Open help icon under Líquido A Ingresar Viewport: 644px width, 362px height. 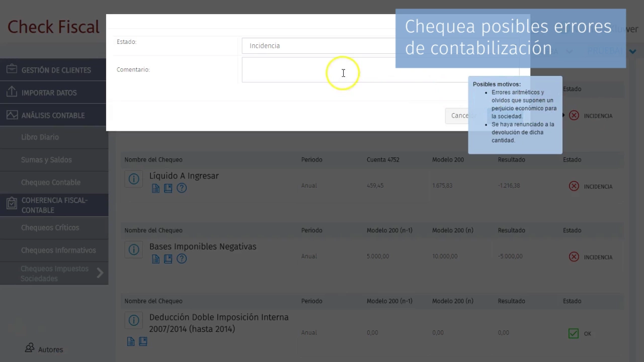(182, 188)
